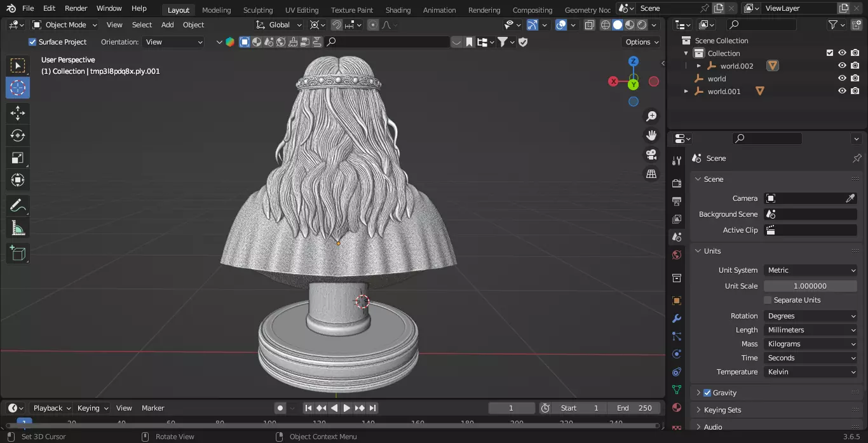Open the Modifiers wrench tab

click(x=677, y=318)
